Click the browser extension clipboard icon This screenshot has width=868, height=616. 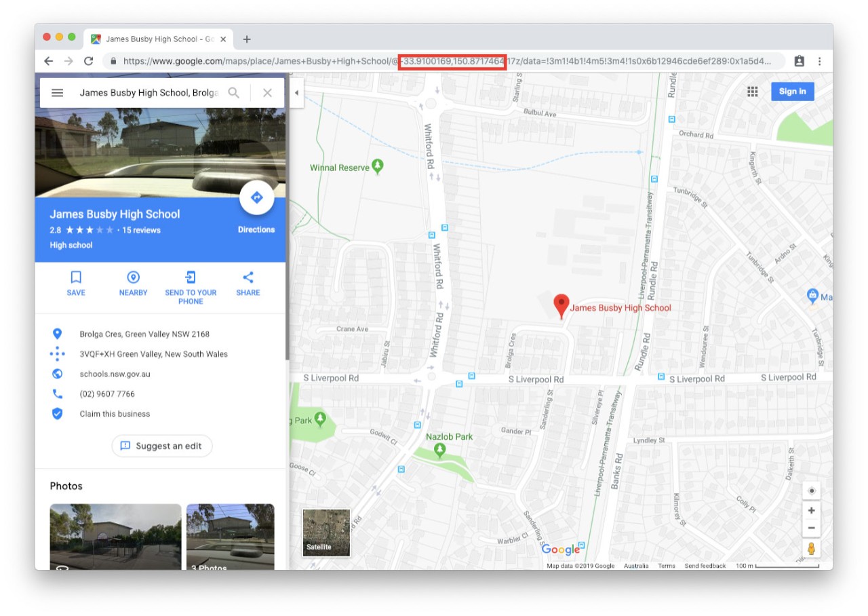(x=799, y=61)
